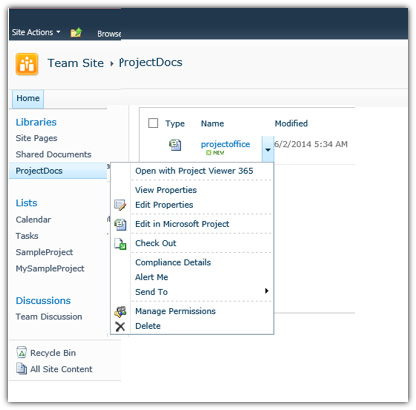Click the Edit Properties pencil icon
This screenshot has width=416, height=410.
coord(120,205)
